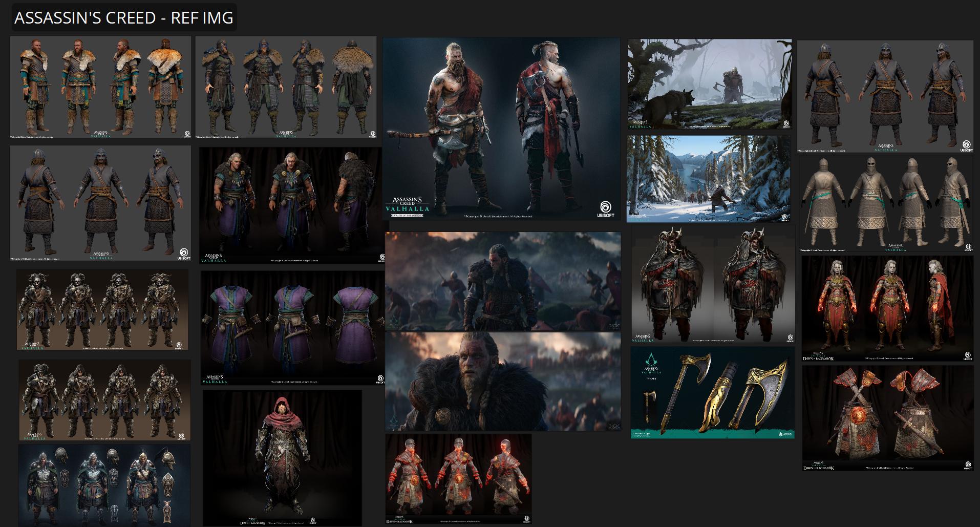Select the close-up cinematic of Eivor's bearded face
Image resolution: width=980 pixels, height=527 pixels.
point(503,382)
